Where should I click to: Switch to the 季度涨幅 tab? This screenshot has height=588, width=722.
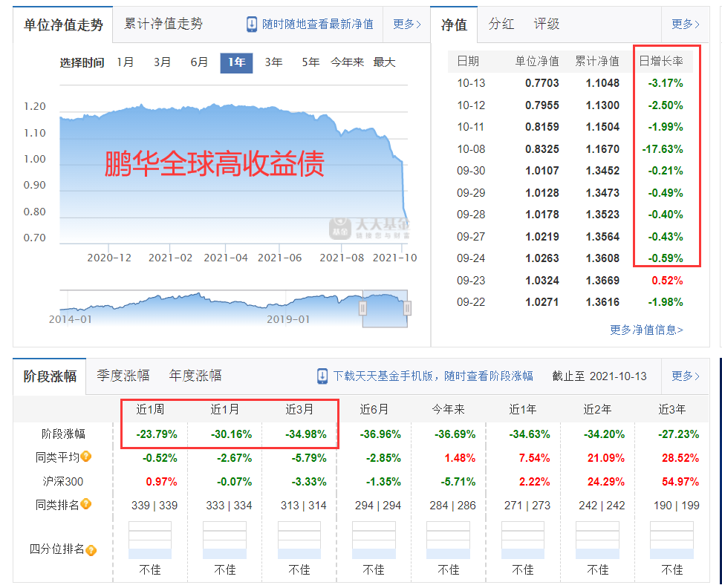click(123, 376)
